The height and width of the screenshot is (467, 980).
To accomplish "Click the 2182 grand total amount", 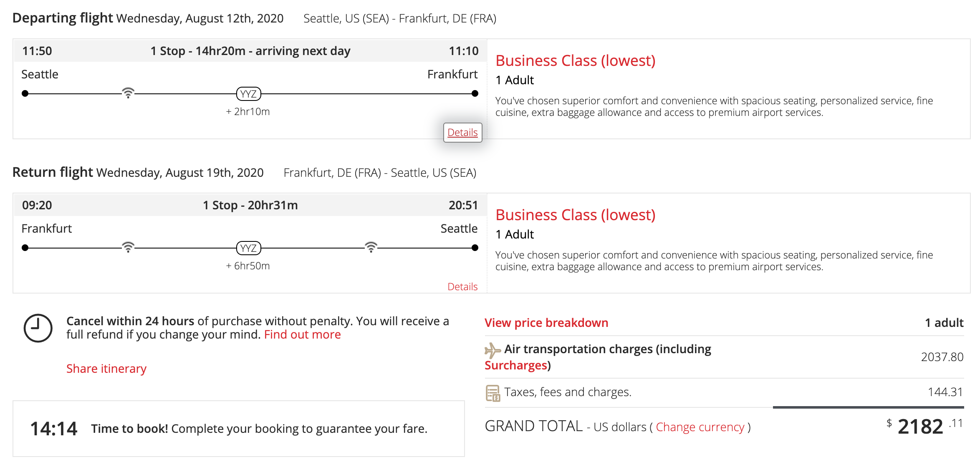I will (x=920, y=427).
